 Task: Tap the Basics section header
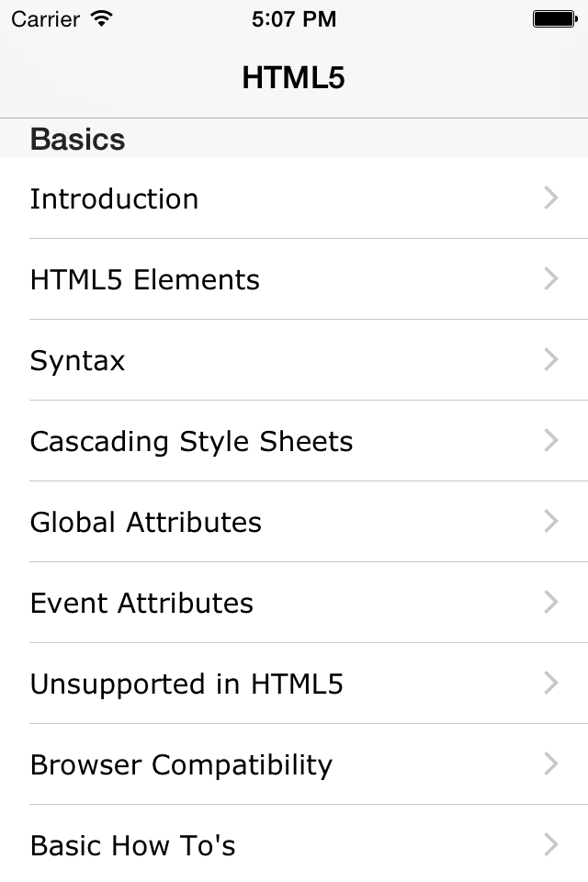(x=77, y=139)
